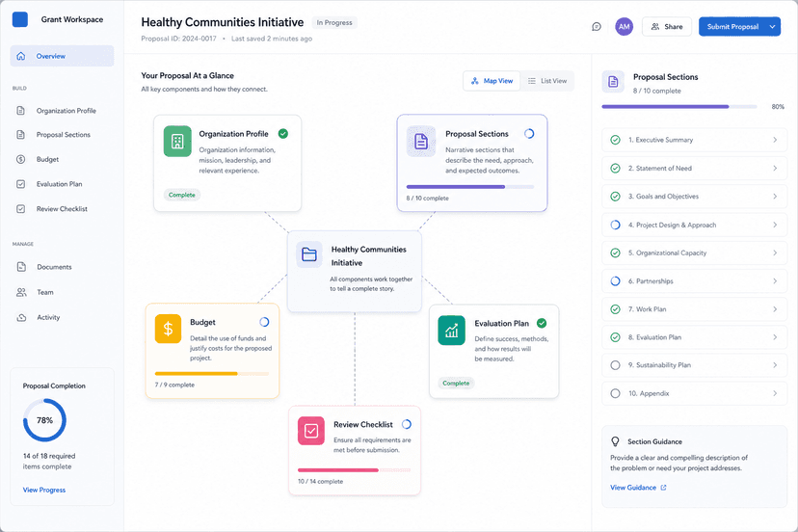Toggle status circle for 1. Executive Summary
Image resolution: width=798 pixels, height=532 pixels.
coord(615,140)
